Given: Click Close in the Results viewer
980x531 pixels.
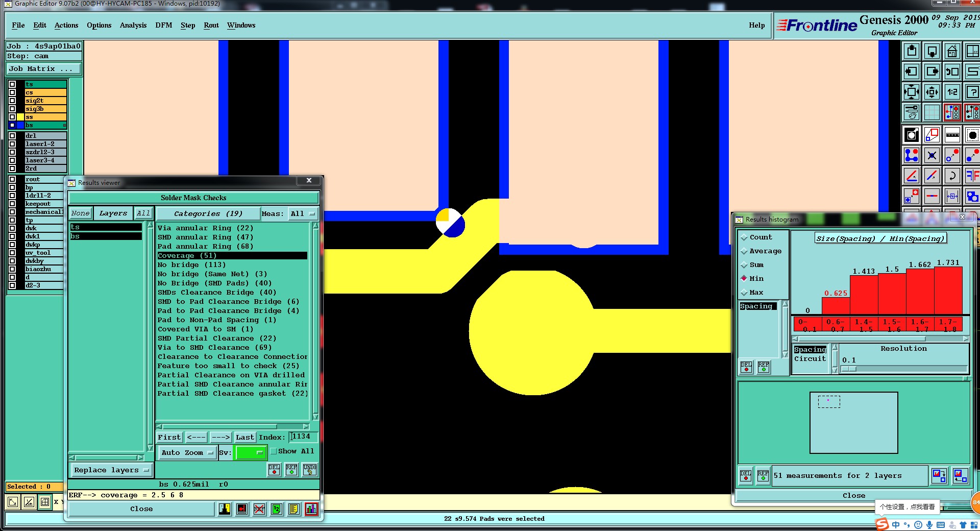Looking at the screenshot, I should coord(141,509).
